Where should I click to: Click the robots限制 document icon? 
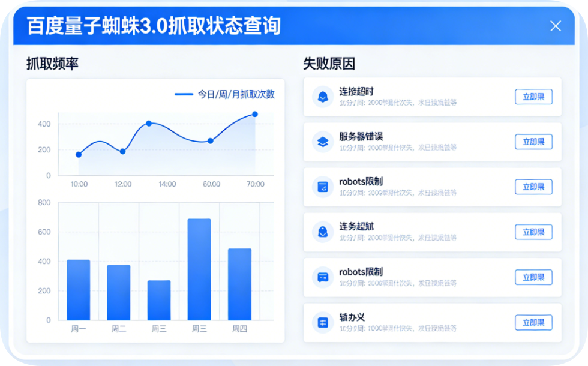tap(323, 187)
